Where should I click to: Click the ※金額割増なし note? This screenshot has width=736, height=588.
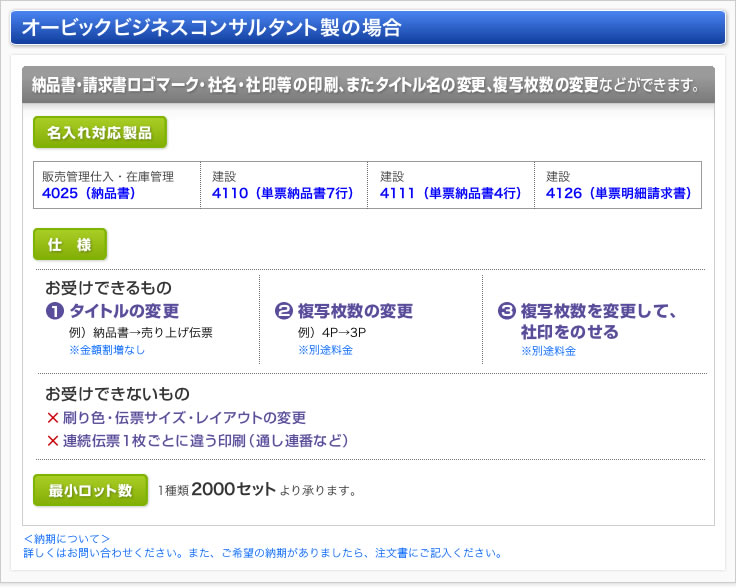coord(107,350)
